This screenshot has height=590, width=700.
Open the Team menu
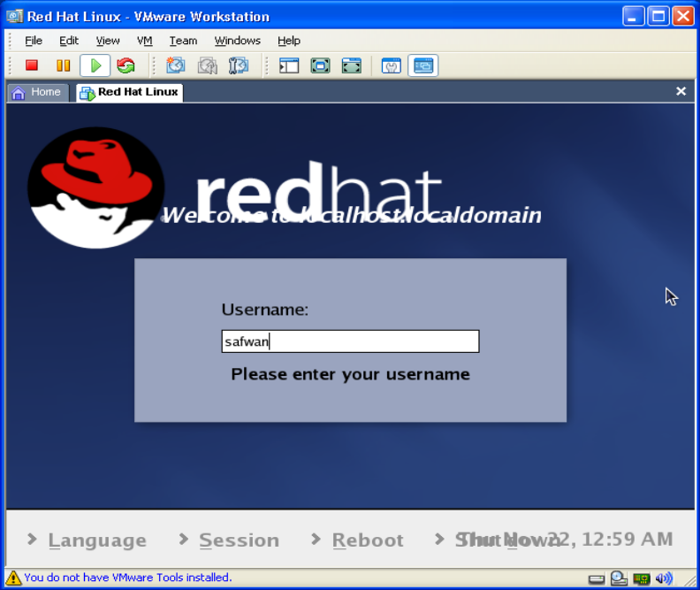pyautogui.click(x=183, y=41)
